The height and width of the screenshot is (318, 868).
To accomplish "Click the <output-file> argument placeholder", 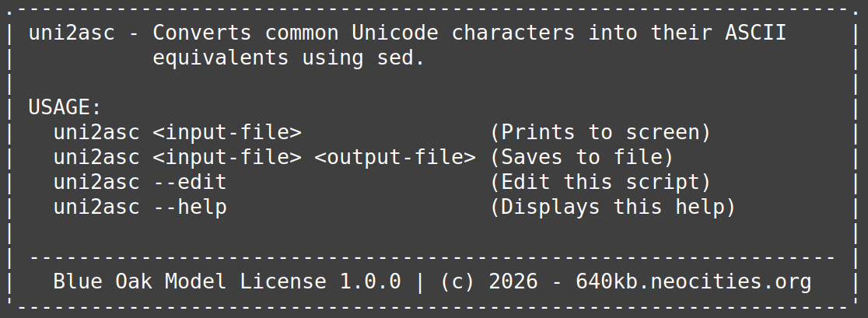I will point(395,157).
